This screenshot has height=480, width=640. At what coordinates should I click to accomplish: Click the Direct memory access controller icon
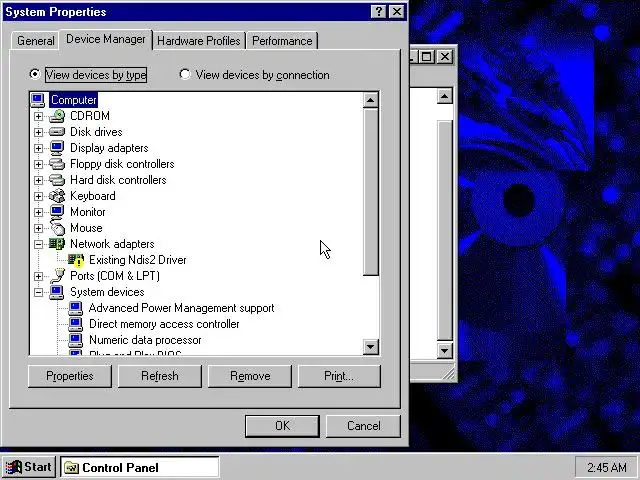pyautogui.click(x=76, y=324)
